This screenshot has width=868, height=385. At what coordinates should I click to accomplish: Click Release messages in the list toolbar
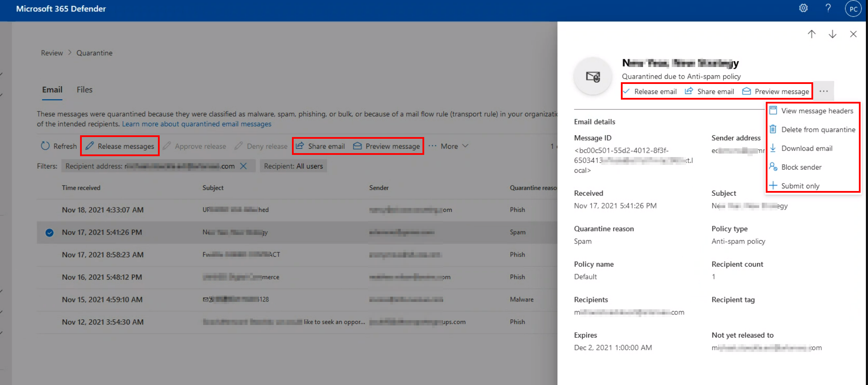coord(120,146)
